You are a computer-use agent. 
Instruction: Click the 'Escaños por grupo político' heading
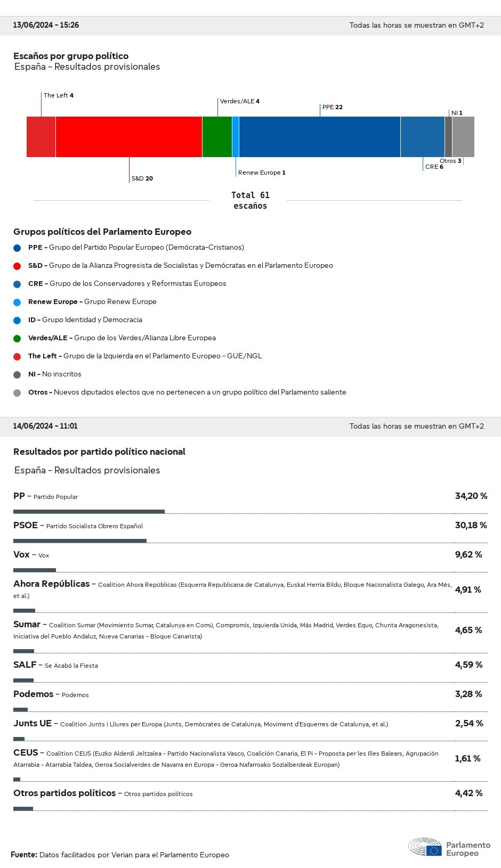71,56
